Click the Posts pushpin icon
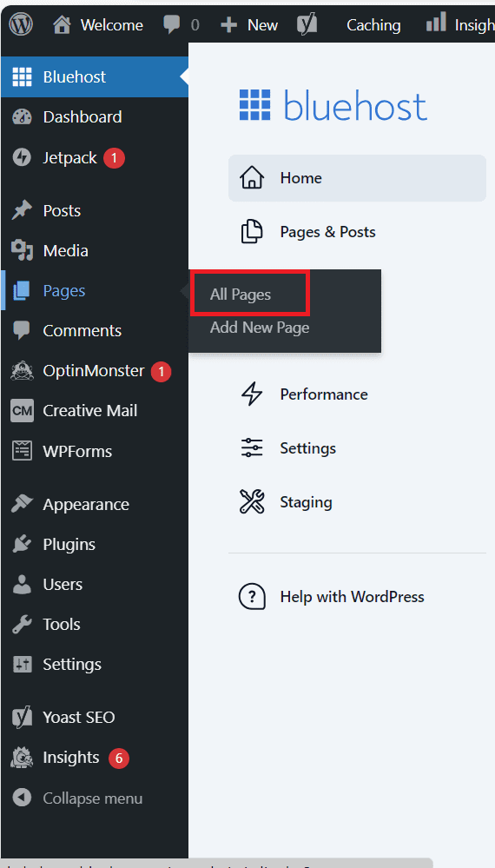 point(22,210)
